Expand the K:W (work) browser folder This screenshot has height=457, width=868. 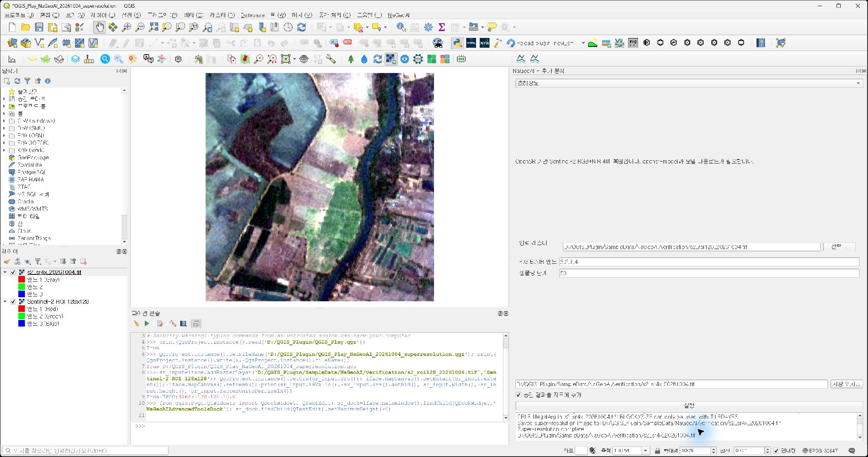(x=4, y=150)
